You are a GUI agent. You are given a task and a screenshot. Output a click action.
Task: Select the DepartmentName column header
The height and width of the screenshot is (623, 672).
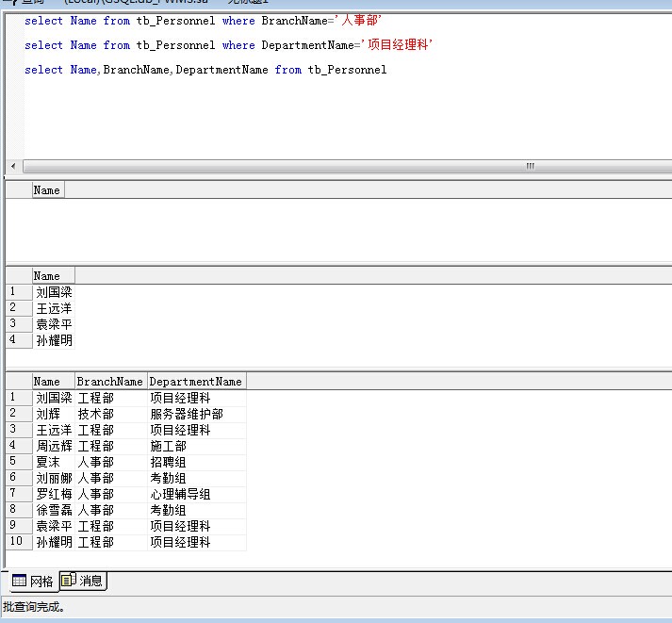click(x=197, y=382)
